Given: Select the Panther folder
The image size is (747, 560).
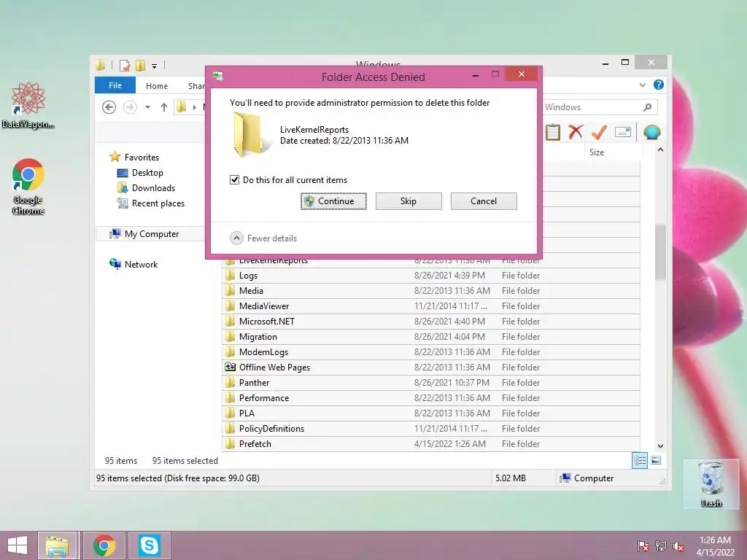Looking at the screenshot, I should point(431,382).
